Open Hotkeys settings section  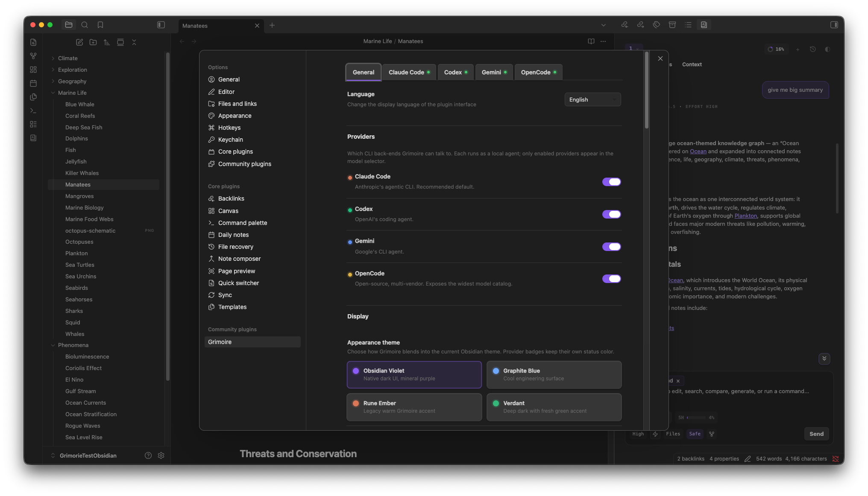(229, 128)
